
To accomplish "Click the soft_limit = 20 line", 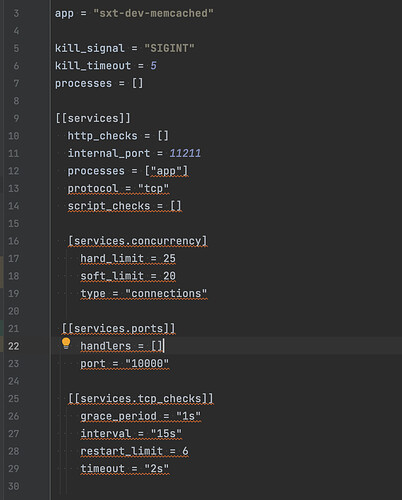I will [128, 276].
